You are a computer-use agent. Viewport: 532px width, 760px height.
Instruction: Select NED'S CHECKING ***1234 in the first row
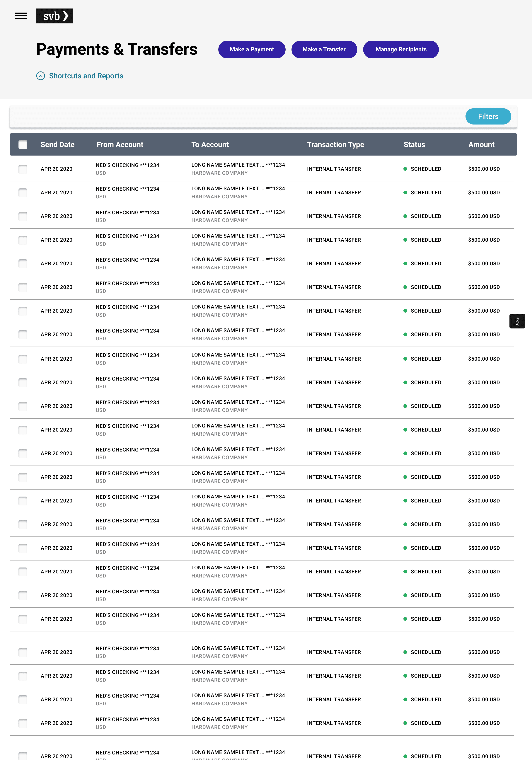click(x=127, y=165)
